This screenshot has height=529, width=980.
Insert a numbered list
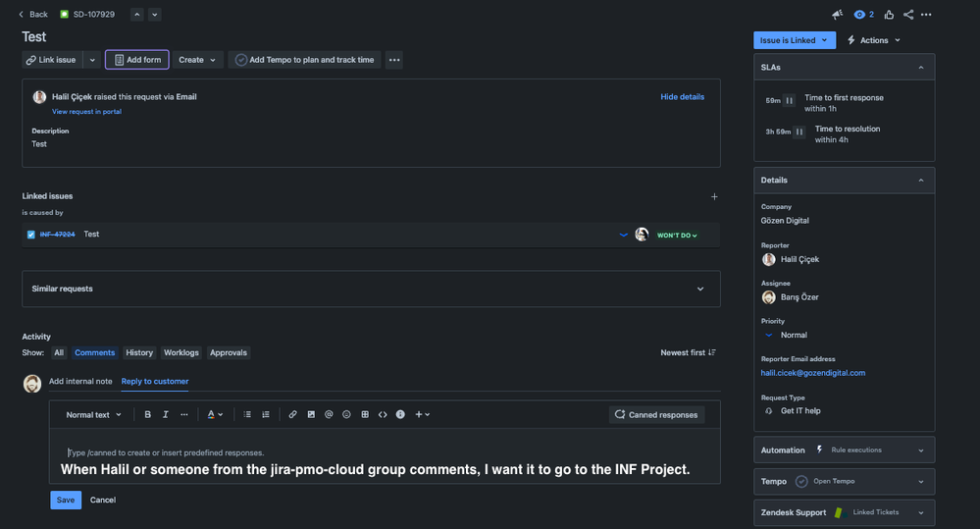(x=266, y=414)
